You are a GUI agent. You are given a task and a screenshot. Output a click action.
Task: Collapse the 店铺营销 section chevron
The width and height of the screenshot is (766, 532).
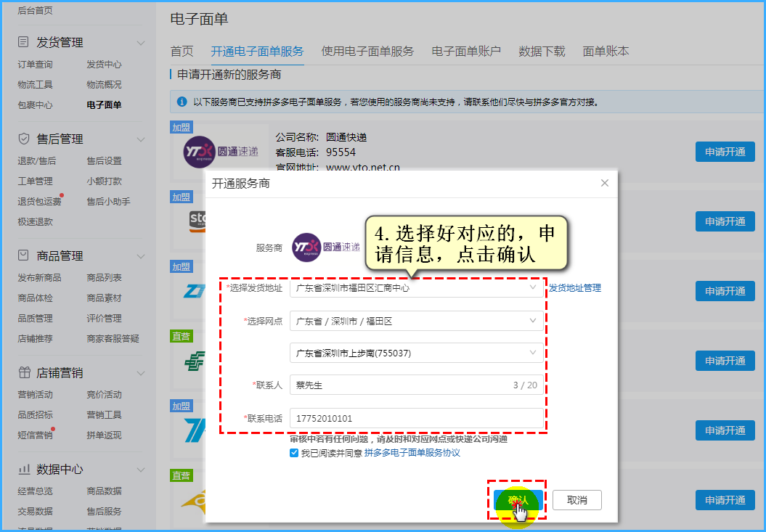point(141,373)
